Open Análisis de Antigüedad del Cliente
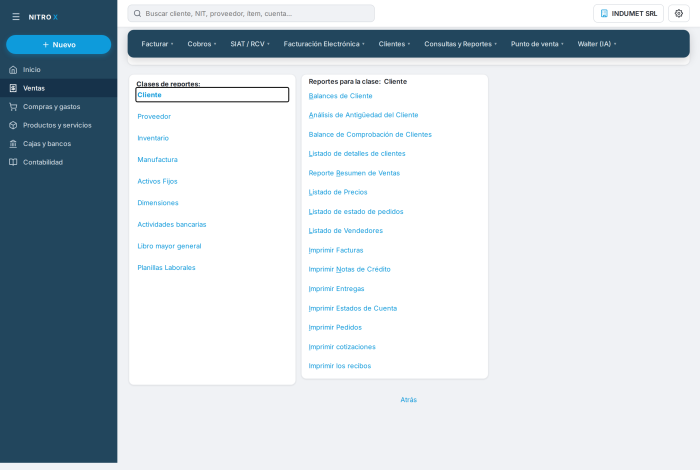 pyautogui.click(x=363, y=115)
